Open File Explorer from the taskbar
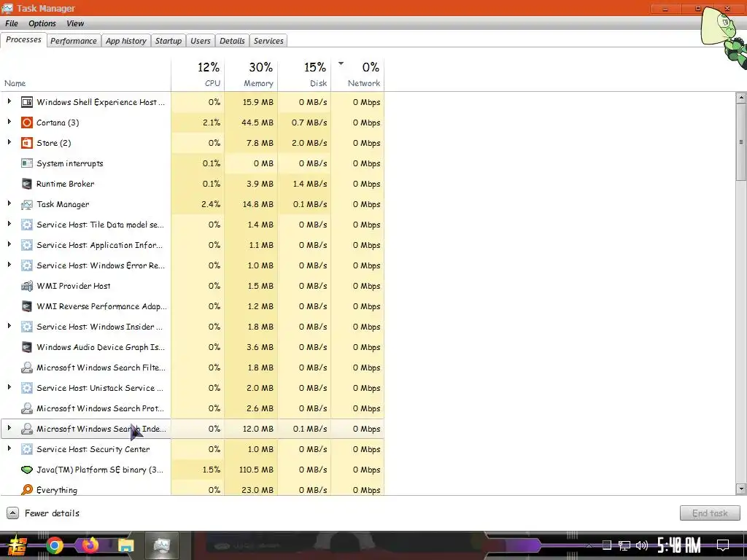 (x=126, y=545)
